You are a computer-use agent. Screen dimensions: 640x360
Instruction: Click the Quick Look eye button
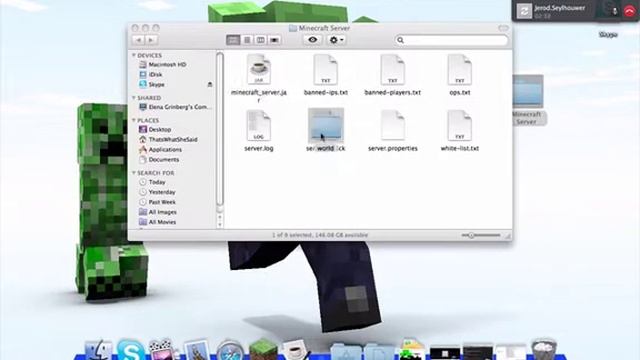[313, 40]
